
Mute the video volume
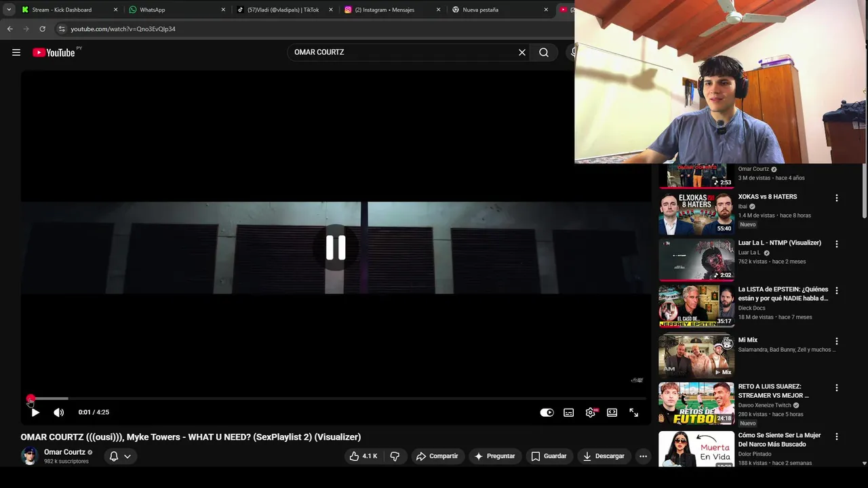coord(59,412)
